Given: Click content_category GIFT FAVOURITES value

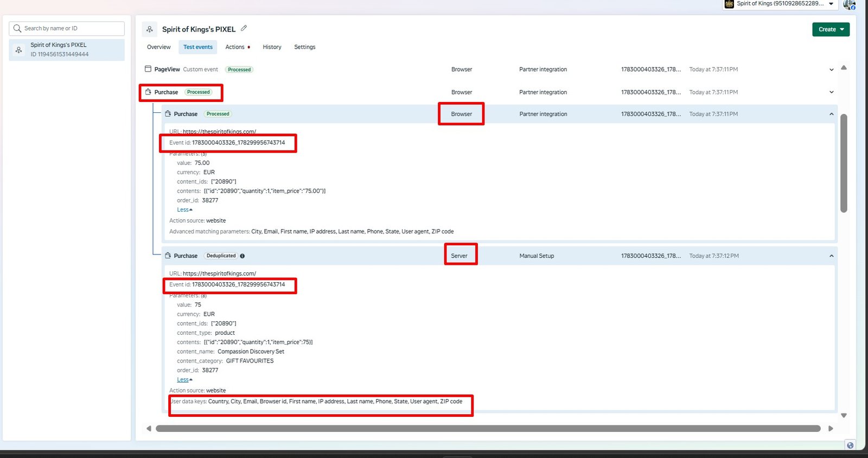Looking at the screenshot, I should click(250, 361).
